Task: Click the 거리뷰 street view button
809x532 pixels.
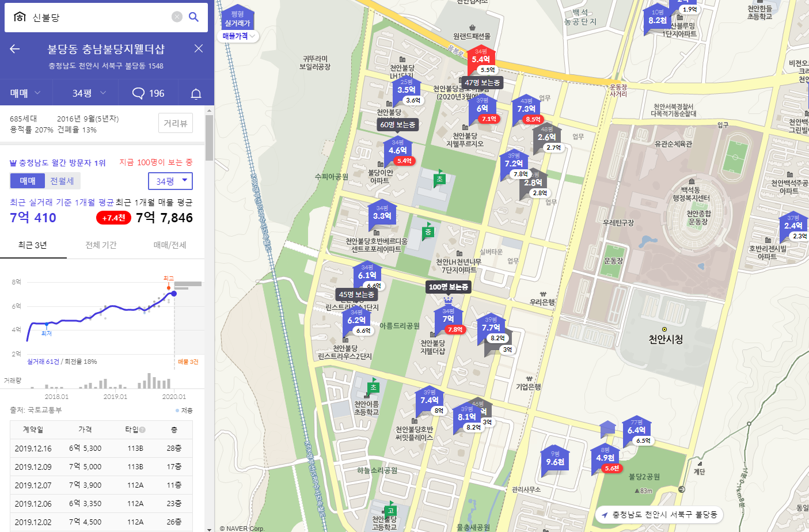Action: 176,123
